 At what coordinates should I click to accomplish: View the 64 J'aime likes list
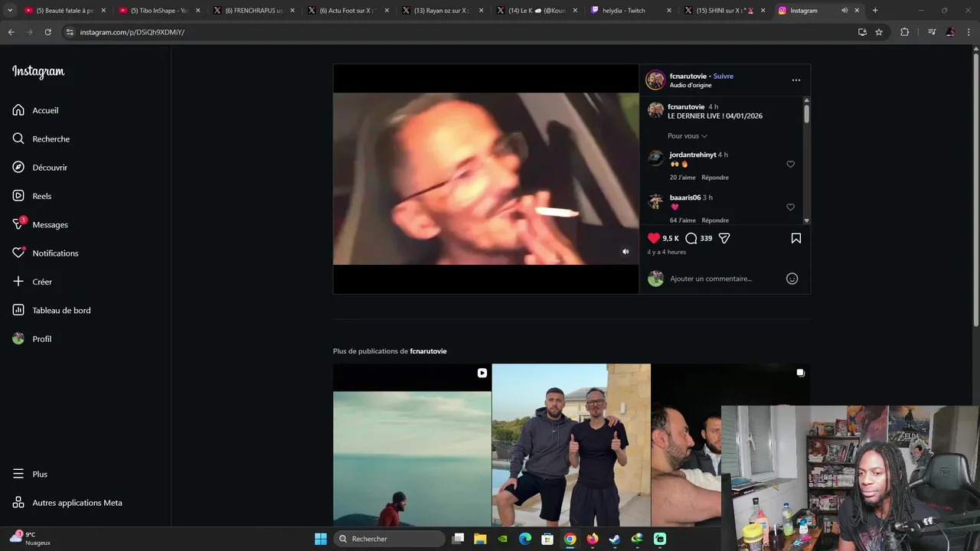(x=683, y=220)
